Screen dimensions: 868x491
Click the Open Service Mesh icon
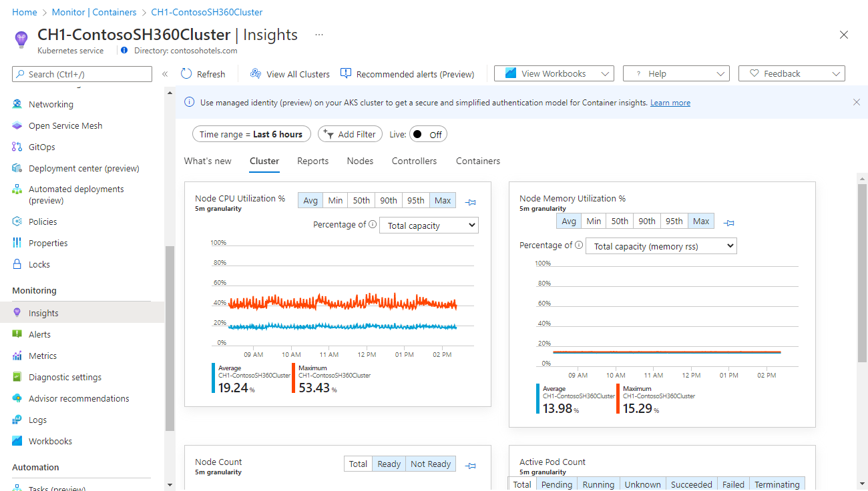coord(17,125)
